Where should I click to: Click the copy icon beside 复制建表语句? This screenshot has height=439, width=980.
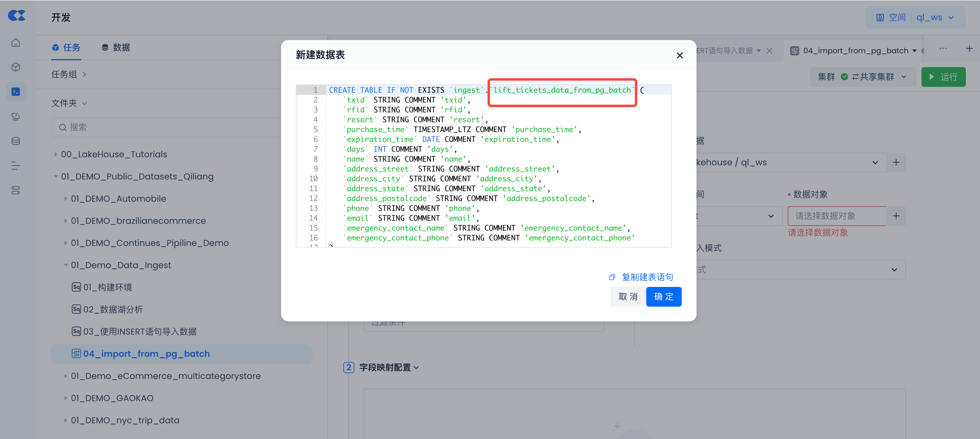(x=612, y=277)
